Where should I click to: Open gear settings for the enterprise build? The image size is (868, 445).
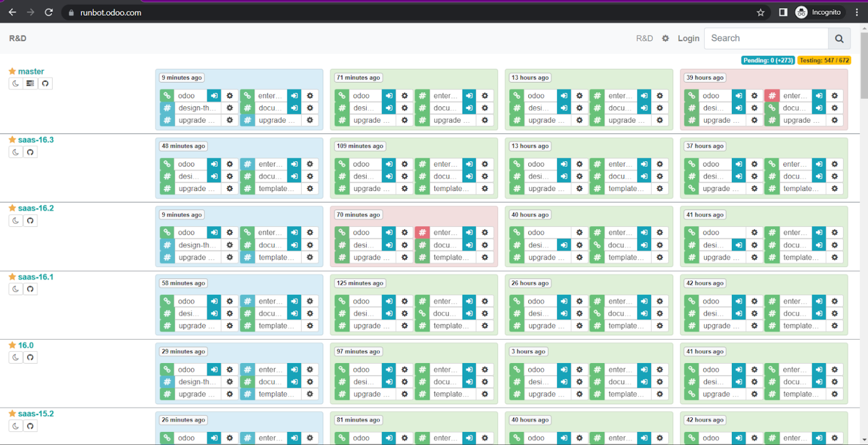[x=310, y=95]
